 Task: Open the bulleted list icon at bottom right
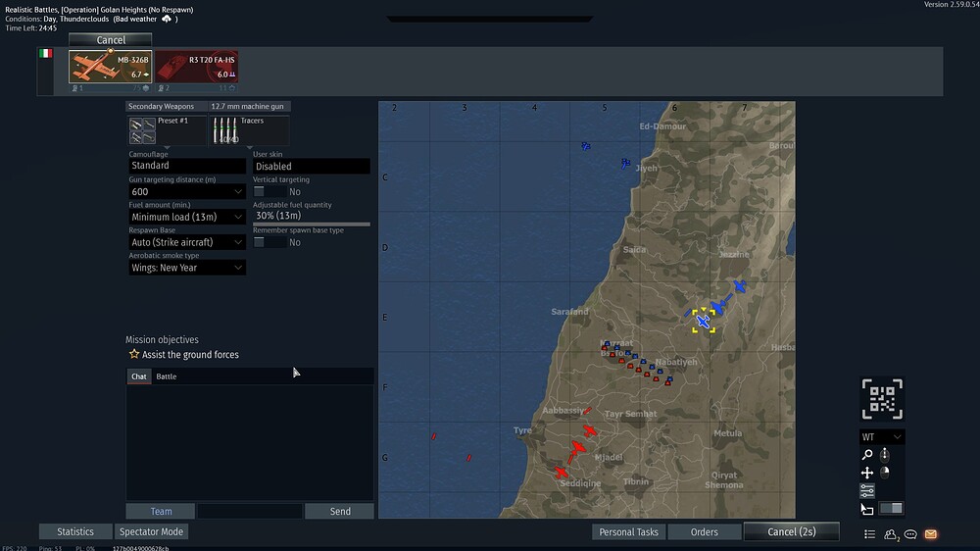(x=869, y=534)
